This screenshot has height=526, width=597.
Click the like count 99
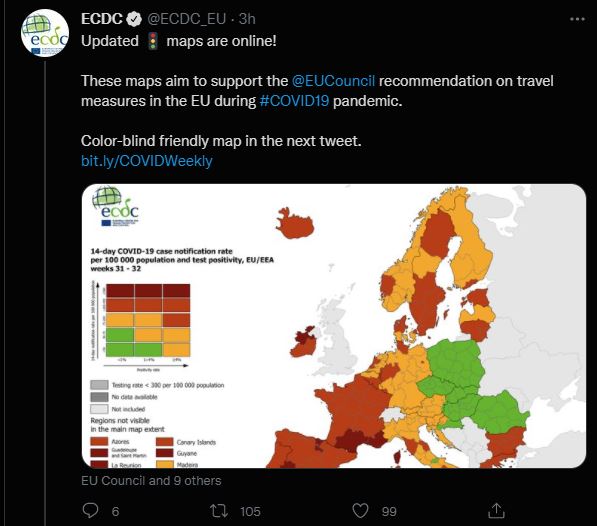(389, 512)
